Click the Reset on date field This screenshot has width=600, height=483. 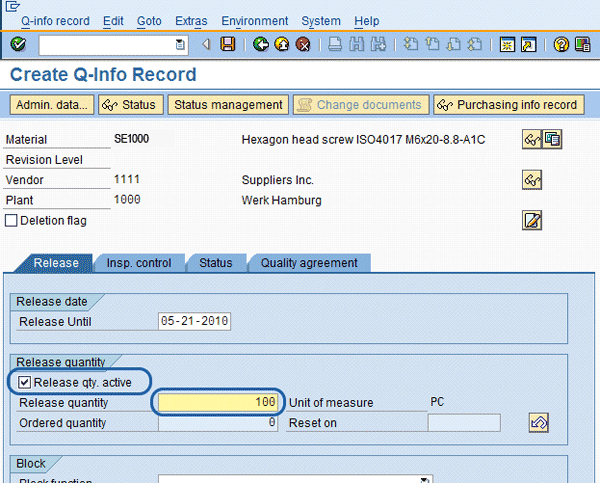coord(464,423)
